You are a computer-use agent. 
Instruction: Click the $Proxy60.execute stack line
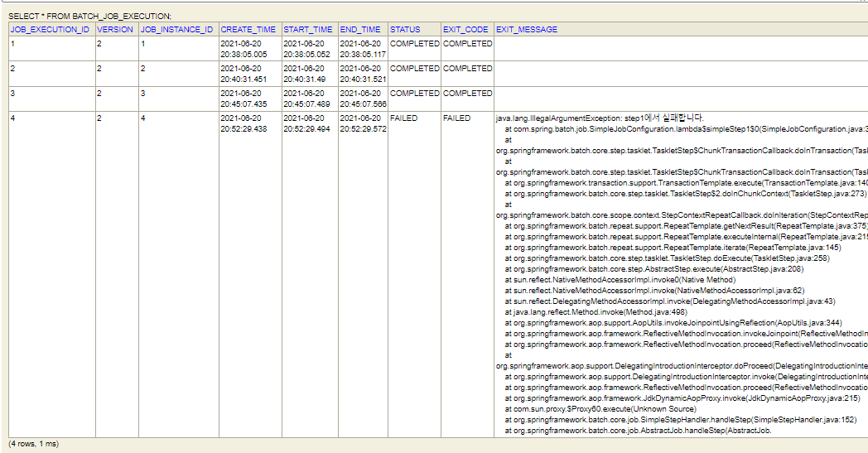600,409
